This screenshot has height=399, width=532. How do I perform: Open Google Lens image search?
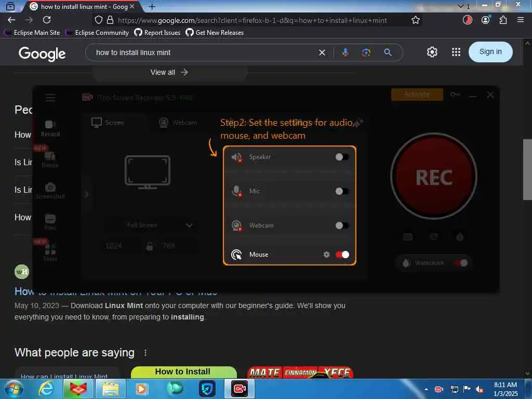click(x=366, y=52)
